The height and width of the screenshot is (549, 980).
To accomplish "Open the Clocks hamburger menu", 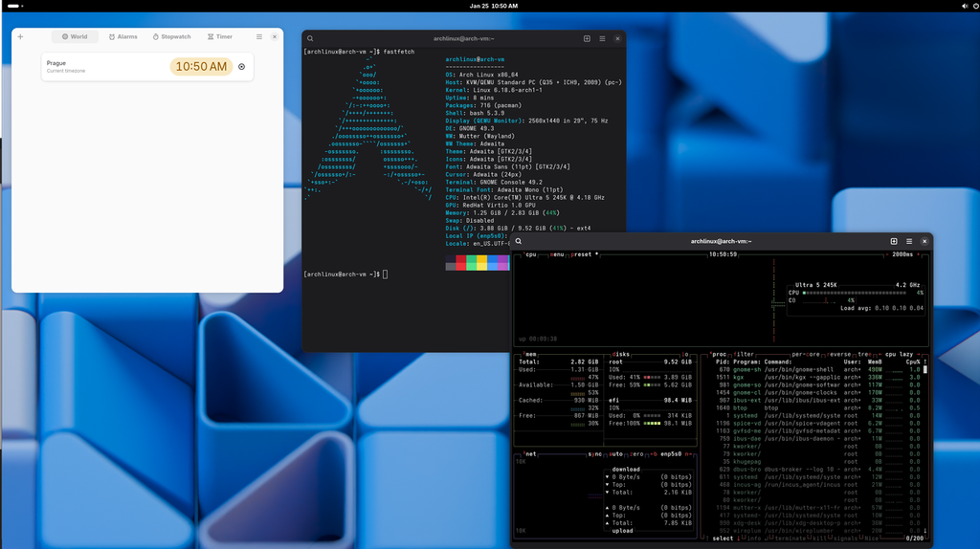I will pyautogui.click(x=259, y=37).
